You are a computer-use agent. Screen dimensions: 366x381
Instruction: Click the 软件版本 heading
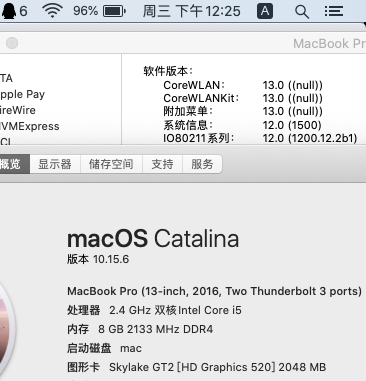[x=168, y=71]
